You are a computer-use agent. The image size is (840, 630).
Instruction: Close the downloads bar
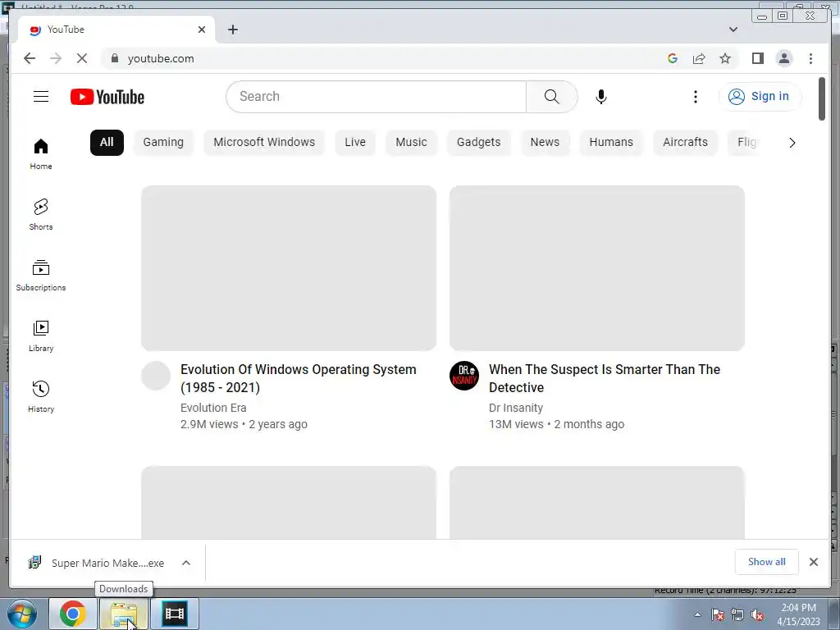(x=814, y=562)
